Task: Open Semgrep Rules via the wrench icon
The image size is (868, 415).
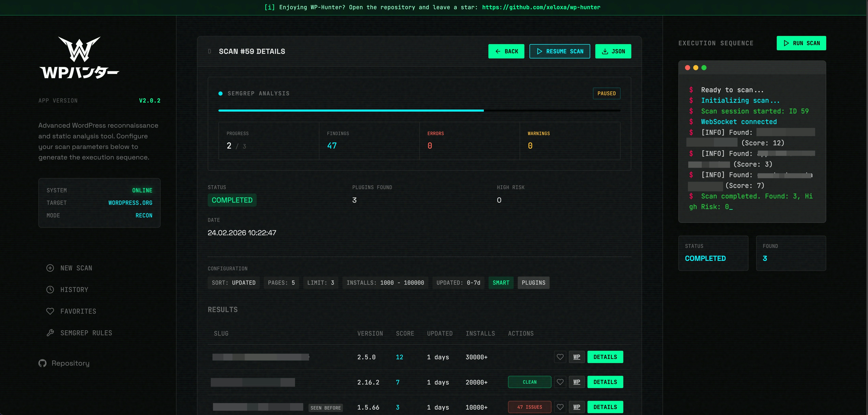Action: (x=50, y=333)
